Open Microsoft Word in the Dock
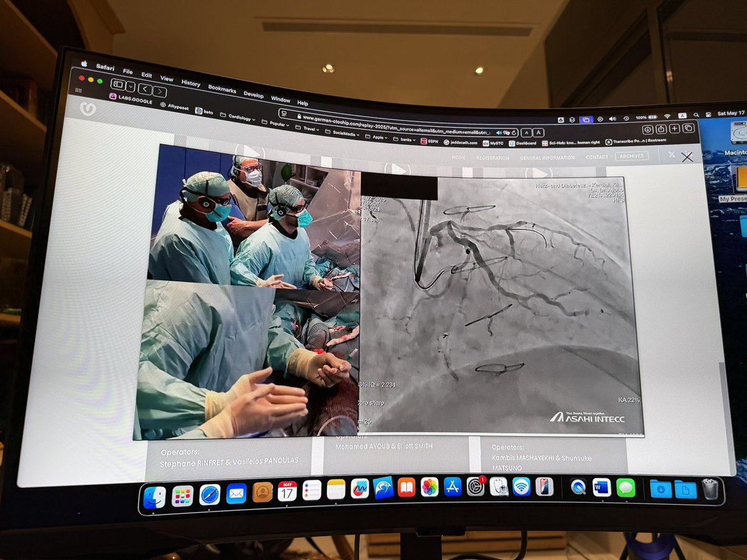 [x=602, y=487]
